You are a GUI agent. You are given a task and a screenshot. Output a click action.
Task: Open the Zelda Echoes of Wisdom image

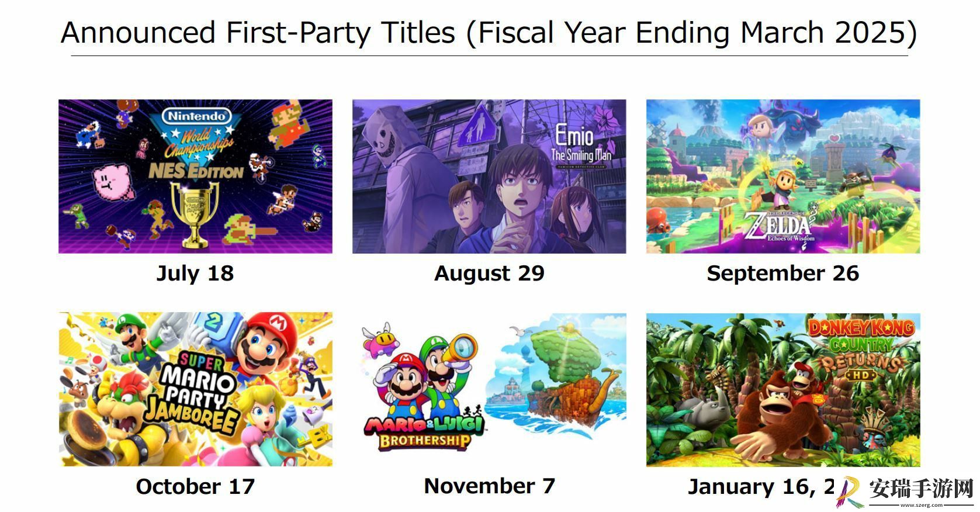[x=783, y=177]
